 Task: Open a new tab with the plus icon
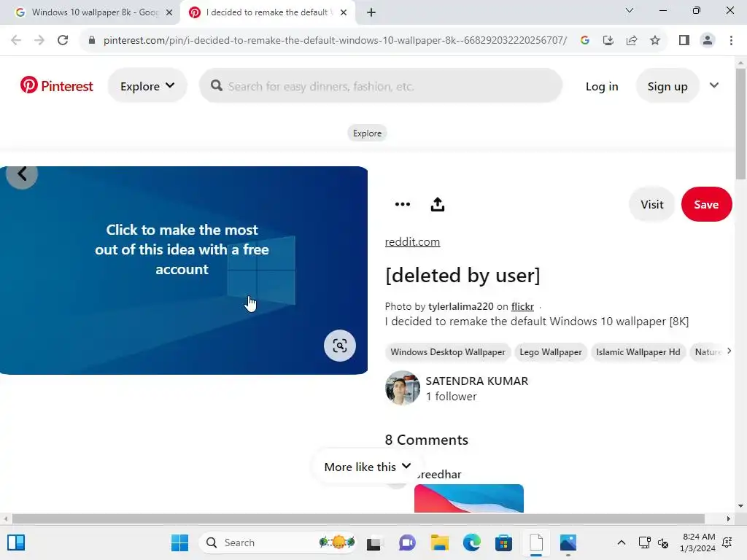click(371, 12)
